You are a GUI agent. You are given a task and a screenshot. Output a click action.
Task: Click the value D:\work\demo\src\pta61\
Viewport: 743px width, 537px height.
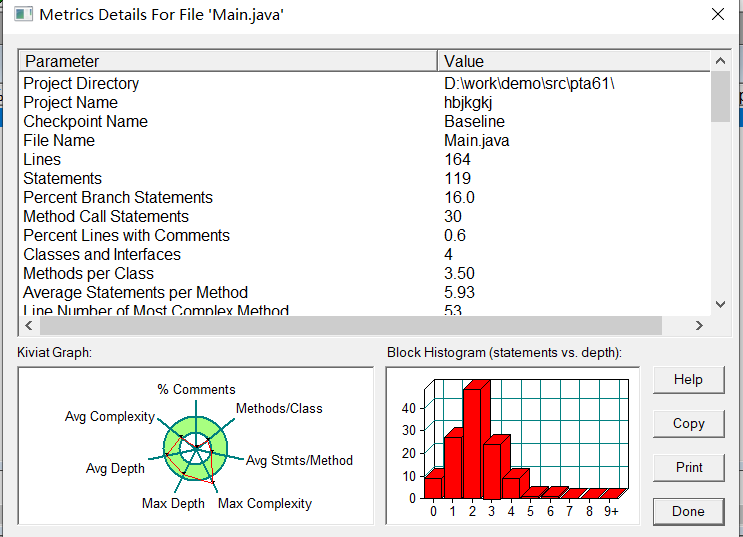pos(529,83)
